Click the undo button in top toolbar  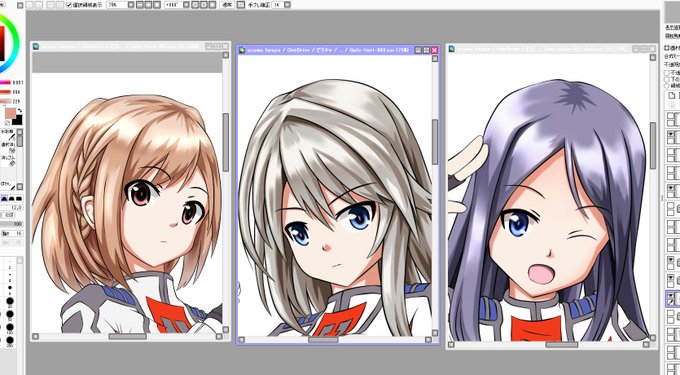pos(29,5)
